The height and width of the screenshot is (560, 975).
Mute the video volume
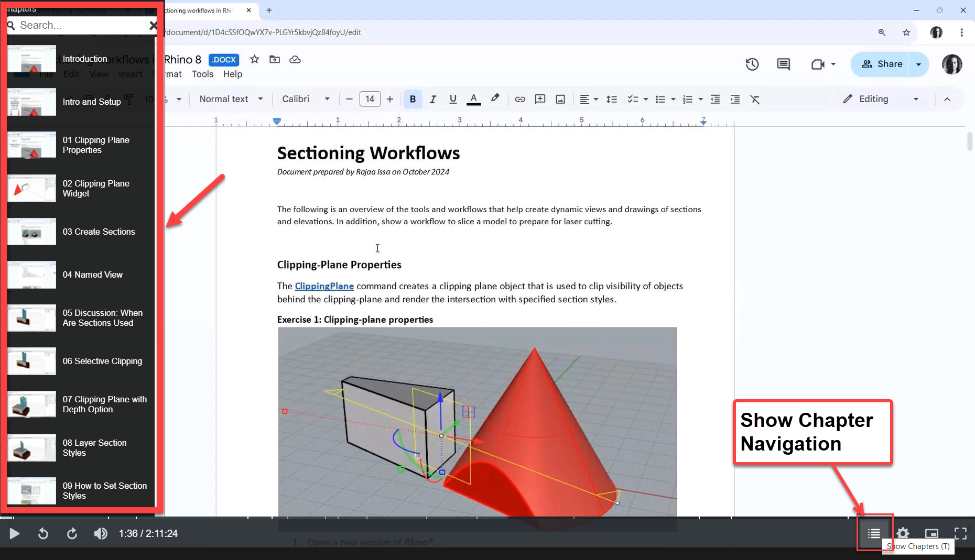[x=101, y=533]
